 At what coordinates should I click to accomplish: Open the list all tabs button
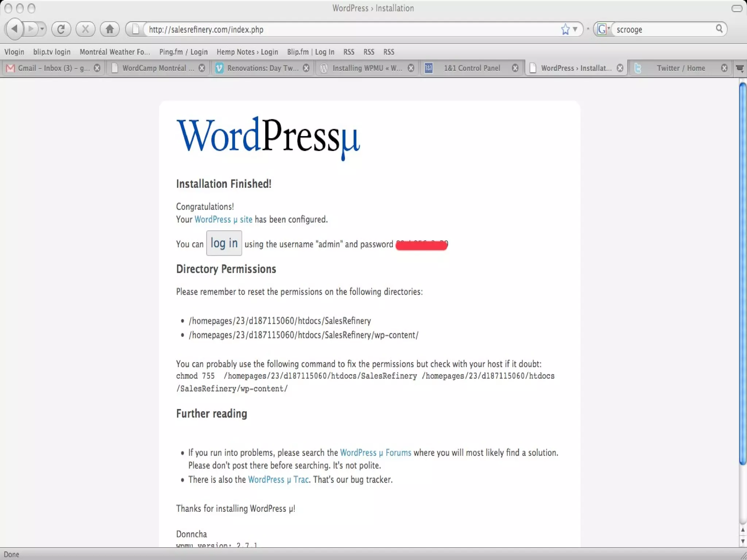click(740, 68)
